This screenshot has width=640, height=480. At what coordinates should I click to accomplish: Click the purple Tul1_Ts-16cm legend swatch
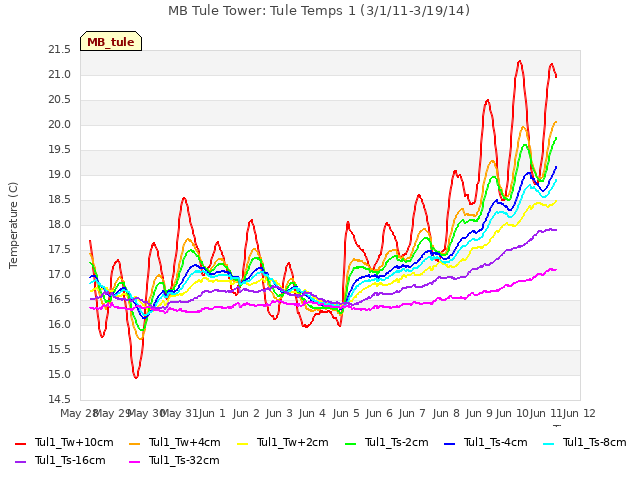pyautogui.click(x=20, y=462)
